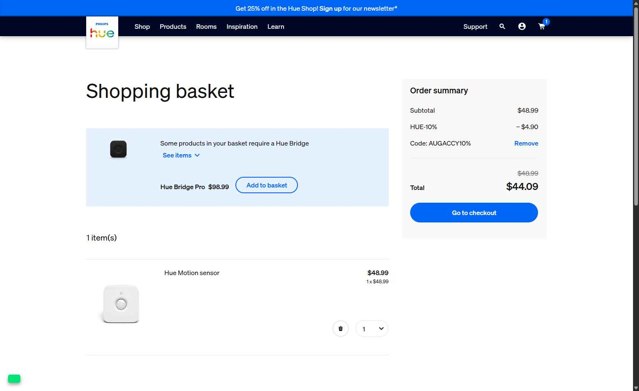This screenshot has width=639, height=391.
Task: Open the user account icon
Action: [522, 27]
